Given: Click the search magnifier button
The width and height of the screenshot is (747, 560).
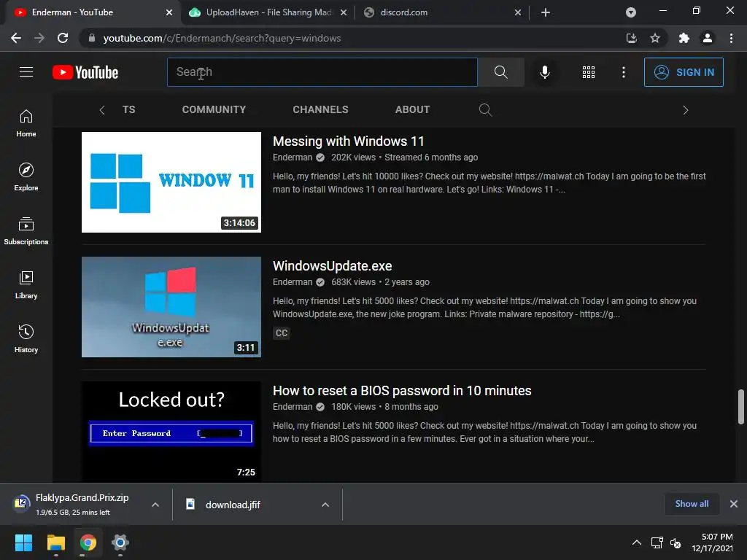Looking at the screenshot, I should point(500,72).
